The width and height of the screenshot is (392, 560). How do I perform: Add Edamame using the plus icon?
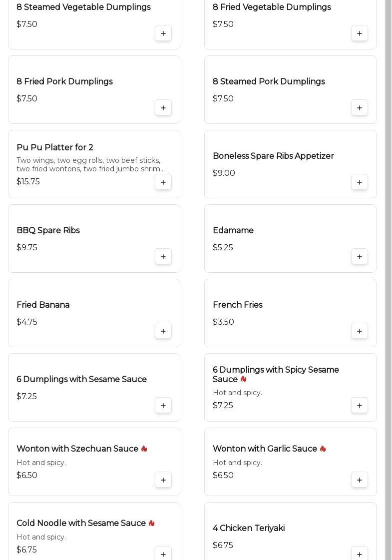pyautogui.click(x=360, y=257)
